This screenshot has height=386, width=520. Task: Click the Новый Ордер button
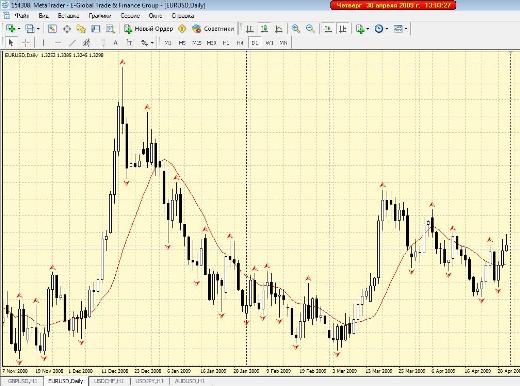[x=148, y=29]
